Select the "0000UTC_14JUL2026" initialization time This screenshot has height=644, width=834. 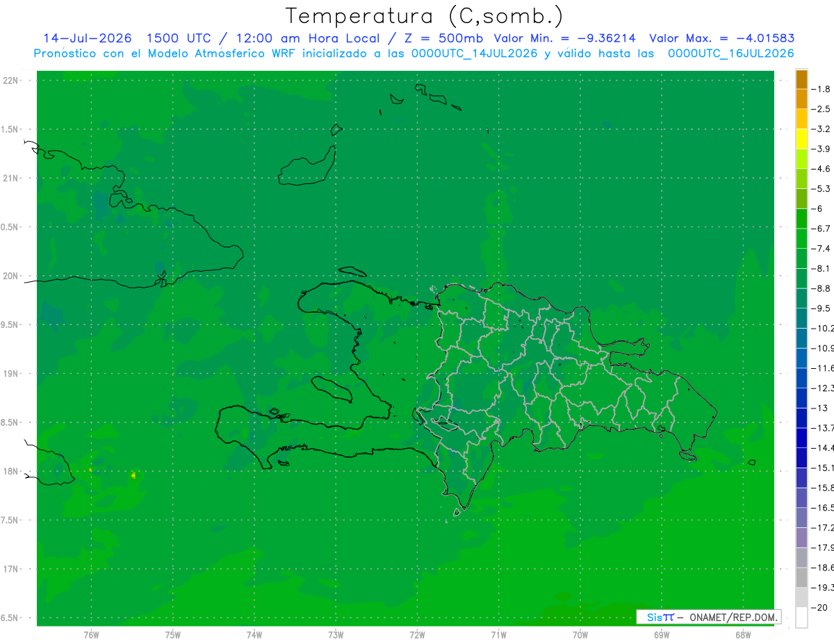pyautogui.click(x=475, y=53)
